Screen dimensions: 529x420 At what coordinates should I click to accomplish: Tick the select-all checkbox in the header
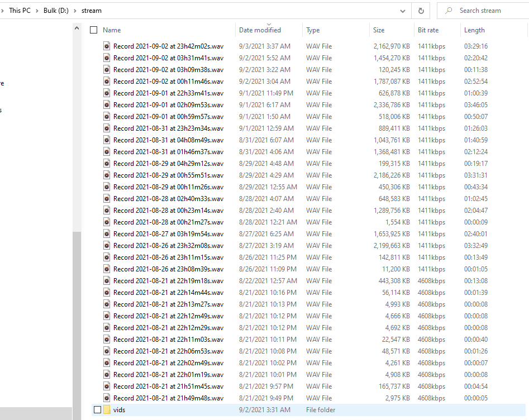94,30
